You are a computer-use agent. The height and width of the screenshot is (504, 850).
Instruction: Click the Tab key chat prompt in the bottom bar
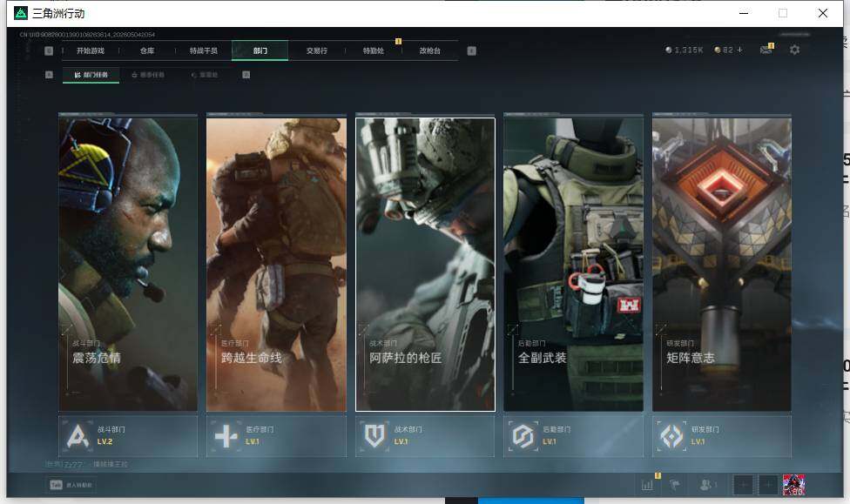pos(71,485)
